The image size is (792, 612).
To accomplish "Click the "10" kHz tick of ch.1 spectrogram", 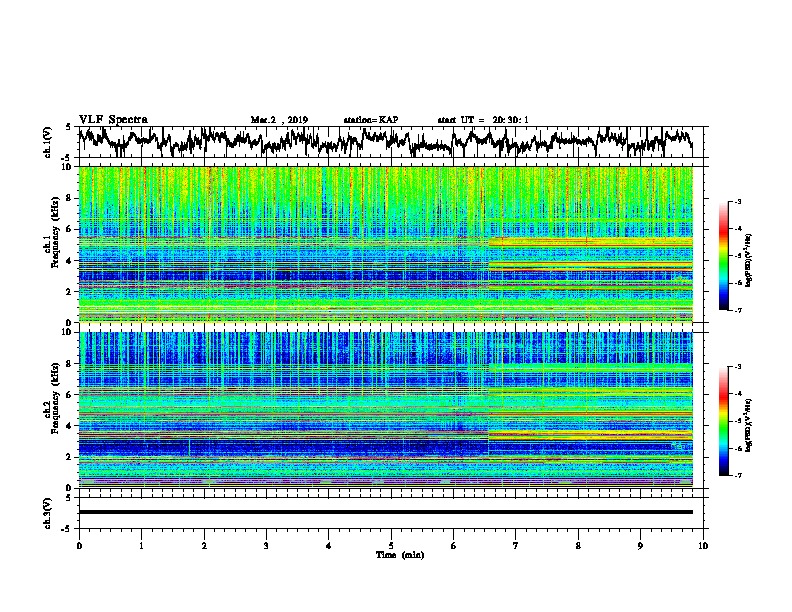I will (67, 167).
